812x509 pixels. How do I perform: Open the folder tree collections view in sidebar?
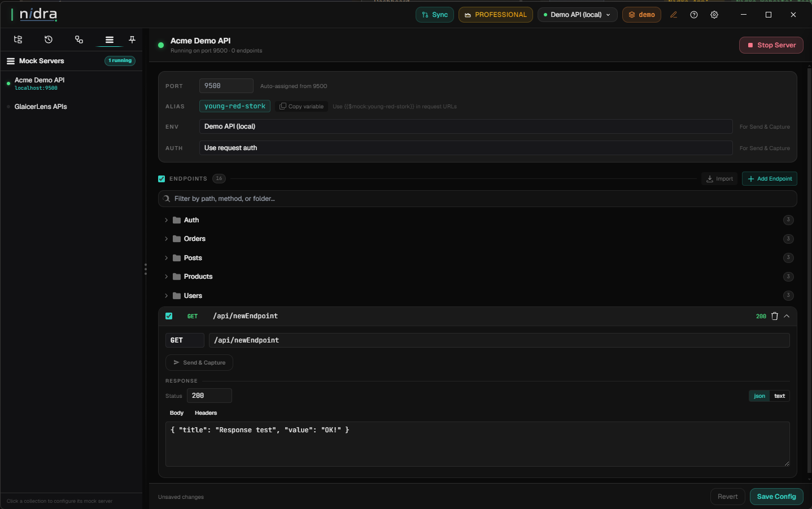click(x=18, y=40)
